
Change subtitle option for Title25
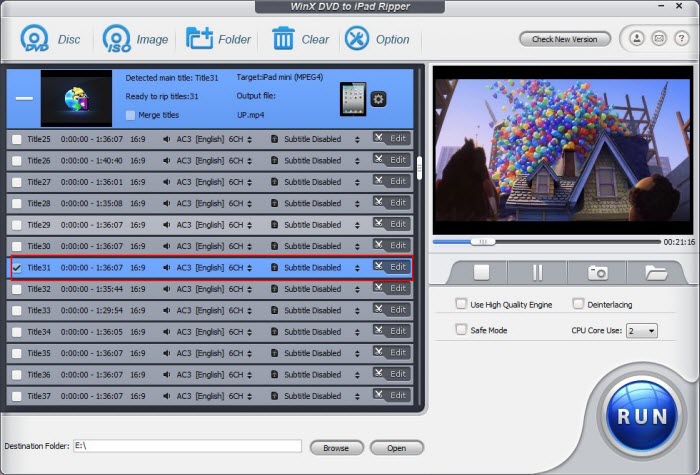coord(357,139)
